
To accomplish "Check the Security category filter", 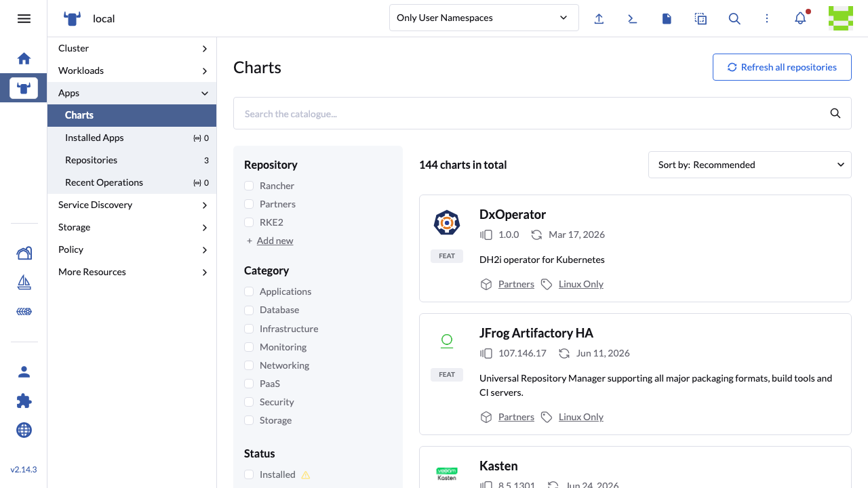I will pos(249,402).
